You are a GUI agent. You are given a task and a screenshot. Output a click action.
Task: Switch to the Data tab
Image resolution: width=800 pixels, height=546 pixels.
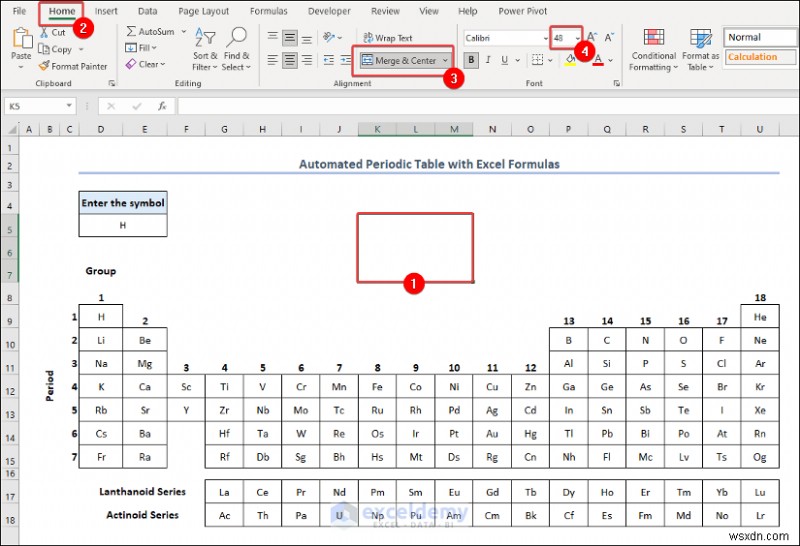coord(147,11)
